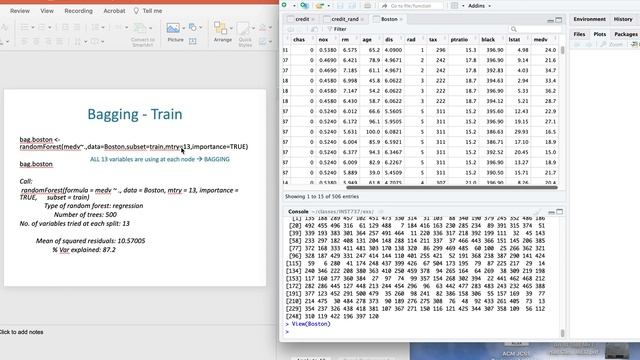Close the credit_rand tab
Viewport: 640px width, 360px height.
click(x=362, y=19)
